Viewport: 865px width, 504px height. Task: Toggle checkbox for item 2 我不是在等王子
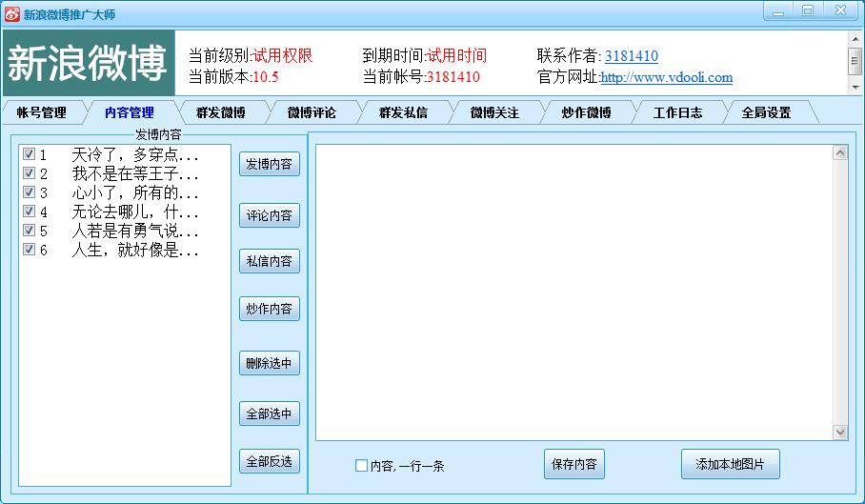click(x=30, y=173)
